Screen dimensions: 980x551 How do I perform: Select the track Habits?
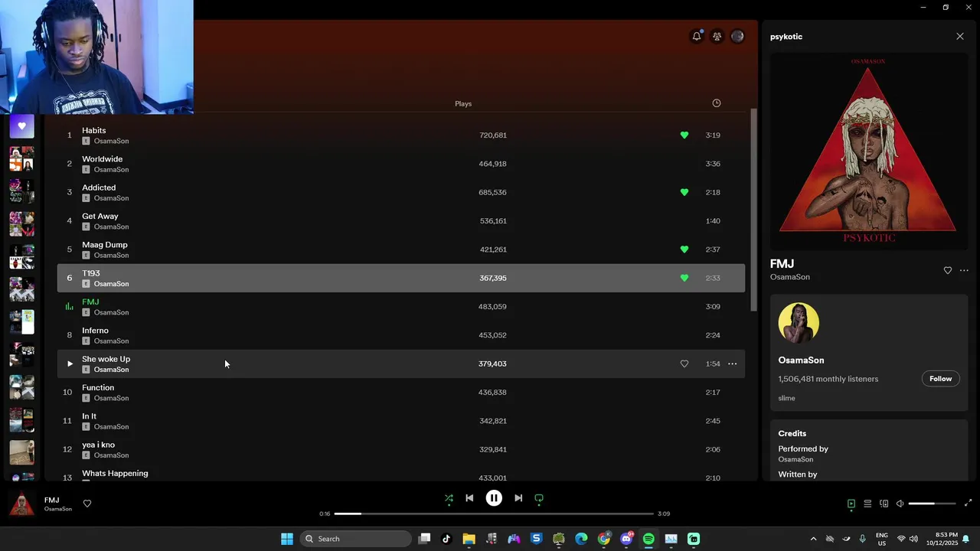coord(401,135)
